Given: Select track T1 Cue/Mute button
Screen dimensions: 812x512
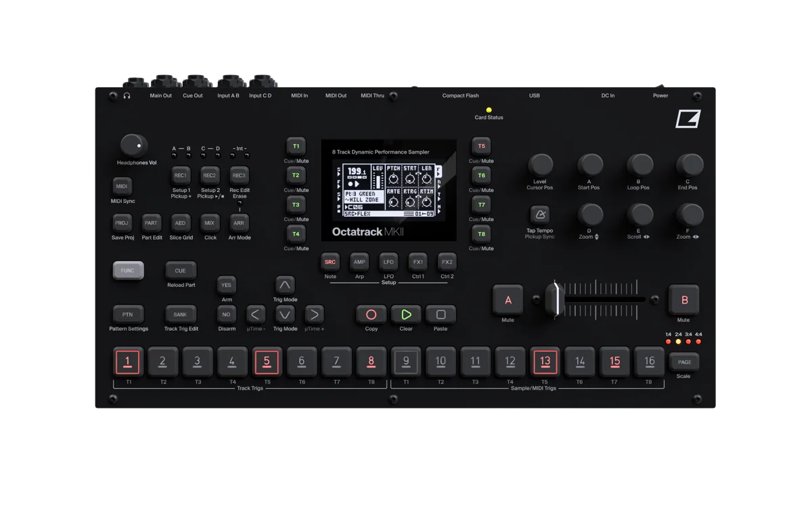Looking at the screenshot, I should click(296, 146).
